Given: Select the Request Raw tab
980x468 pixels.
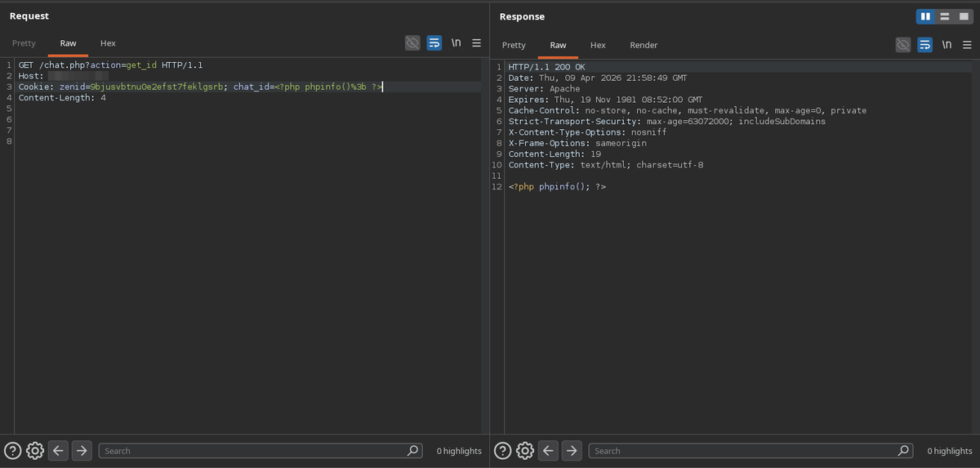Looking at the screenshot, I should coord(68,43).
